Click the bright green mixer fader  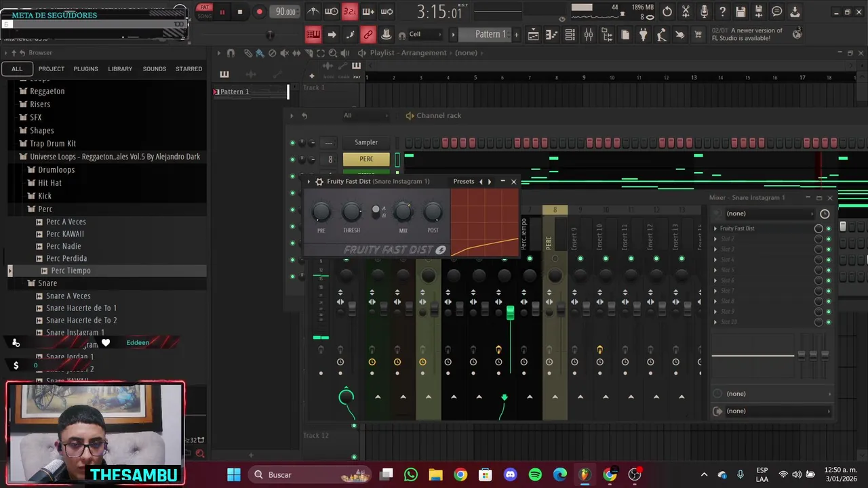(x=510, y=312)
